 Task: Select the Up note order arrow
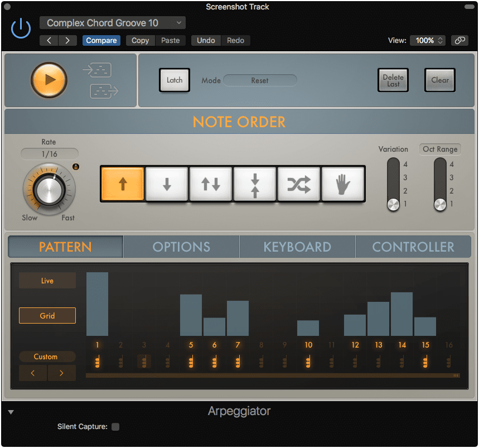pos(122,184)
